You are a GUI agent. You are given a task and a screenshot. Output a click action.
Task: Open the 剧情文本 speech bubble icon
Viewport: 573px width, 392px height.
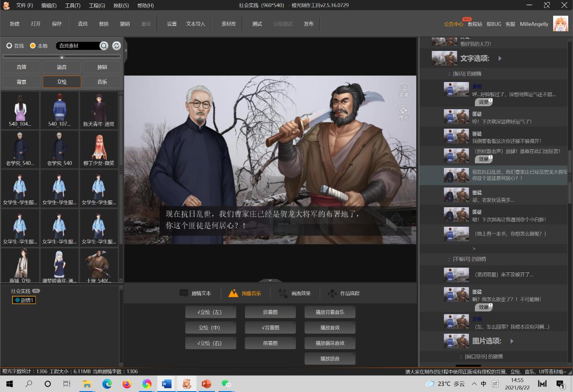click(x=184, y=293)
